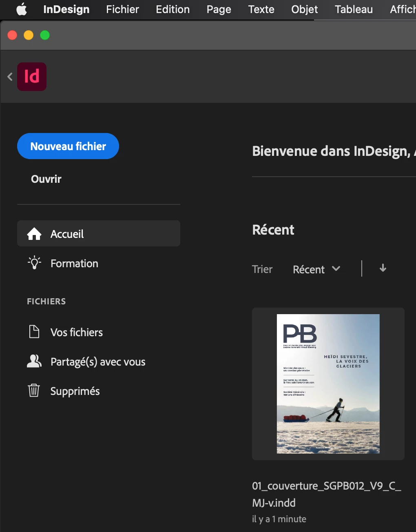Click the Trier label
416x532 pixels.
point(262,269)
